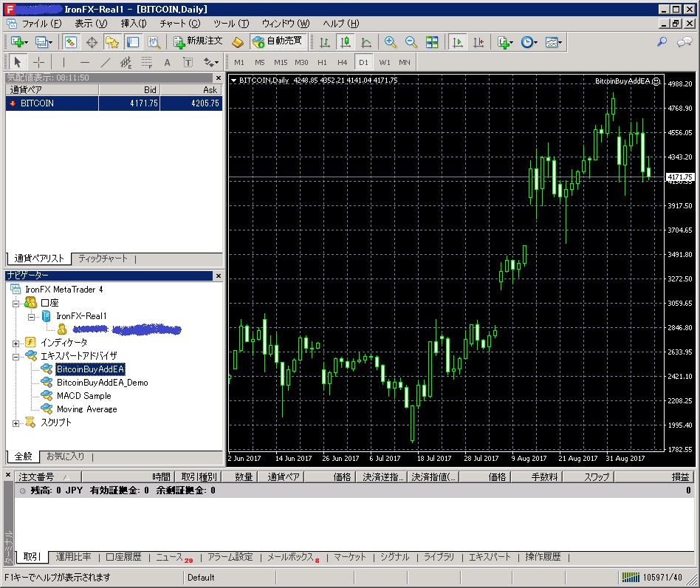
Task: Open the チャート menu
Action: coord(180,23)
